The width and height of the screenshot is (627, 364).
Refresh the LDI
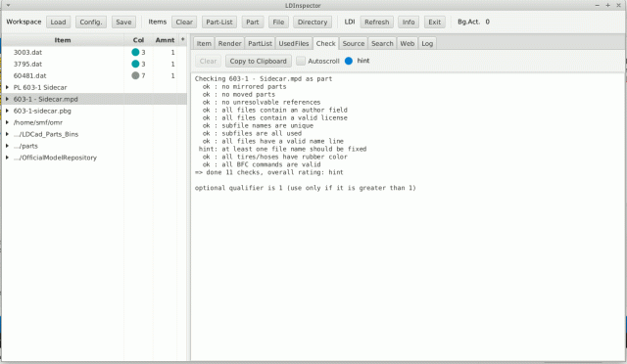click(376, 22)
